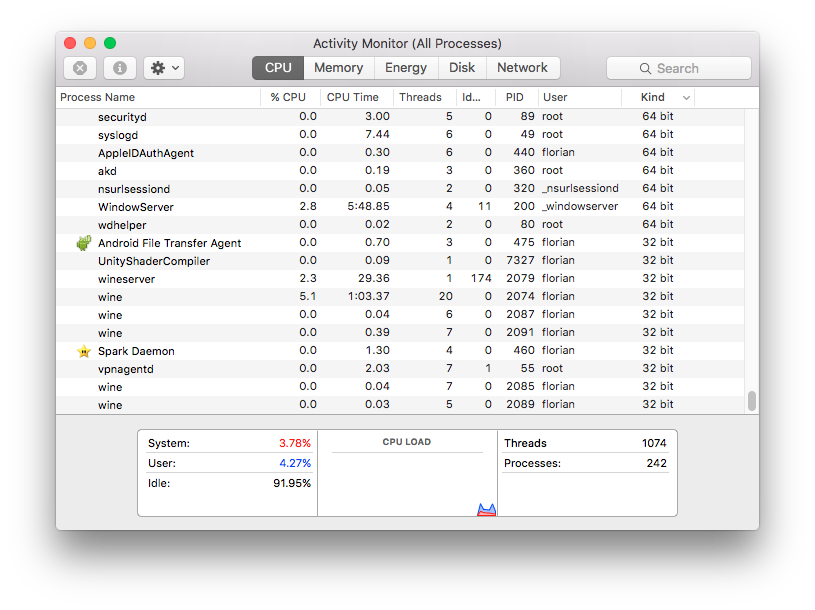The image size is (815, 610).
Task: Select the Android File Transfer Agent icon
Action: (84, 243)
